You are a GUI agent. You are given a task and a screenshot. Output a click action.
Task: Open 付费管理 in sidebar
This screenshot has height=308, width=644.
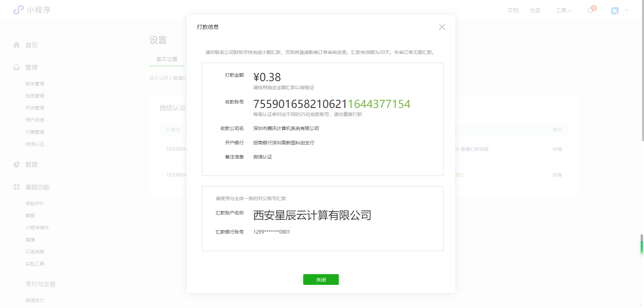point(35,132)
